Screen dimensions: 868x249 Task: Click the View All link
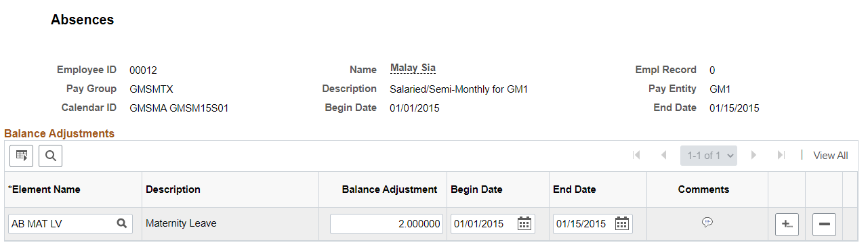[830, 156]
